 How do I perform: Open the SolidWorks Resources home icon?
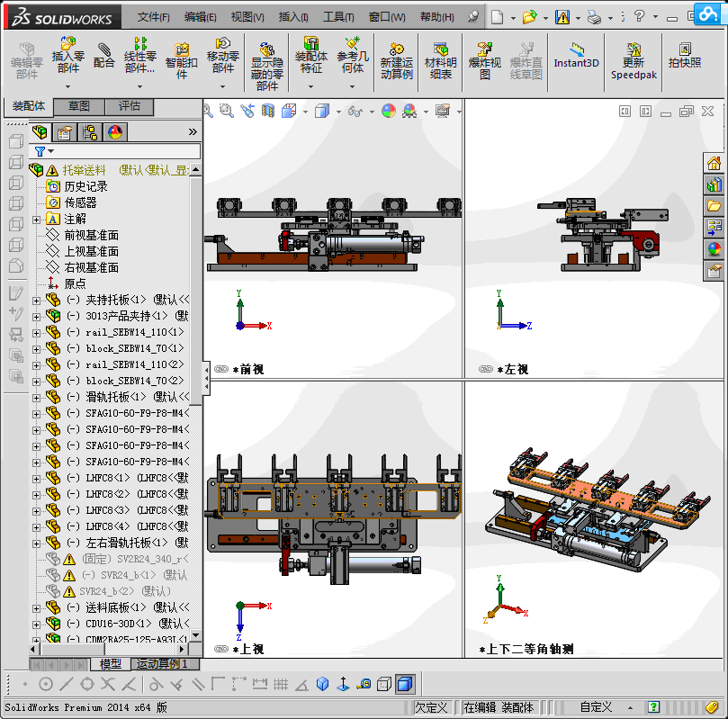pyautogui.click(x=715, y=164)
